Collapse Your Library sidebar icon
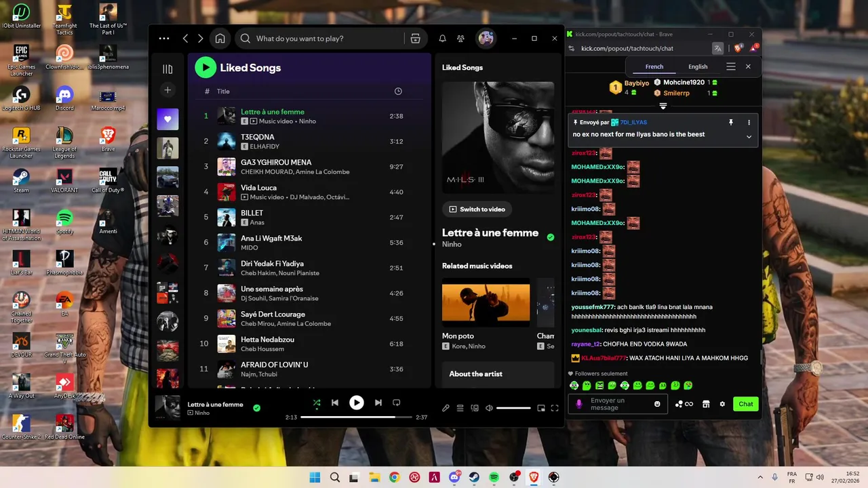 click(167, 69)
